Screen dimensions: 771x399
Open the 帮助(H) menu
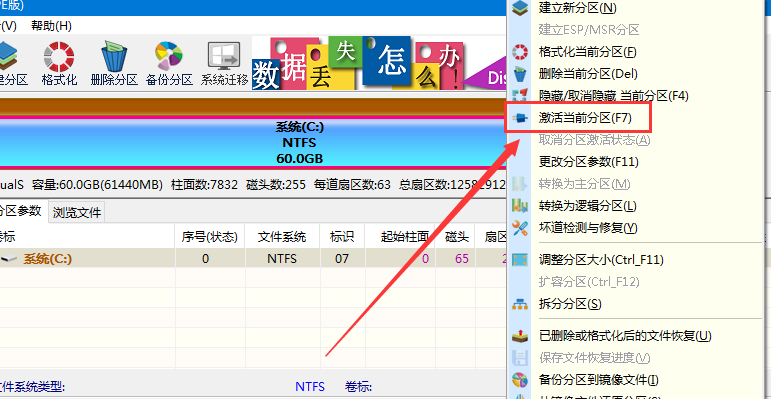pyautogui.click(x=51, y=26)
